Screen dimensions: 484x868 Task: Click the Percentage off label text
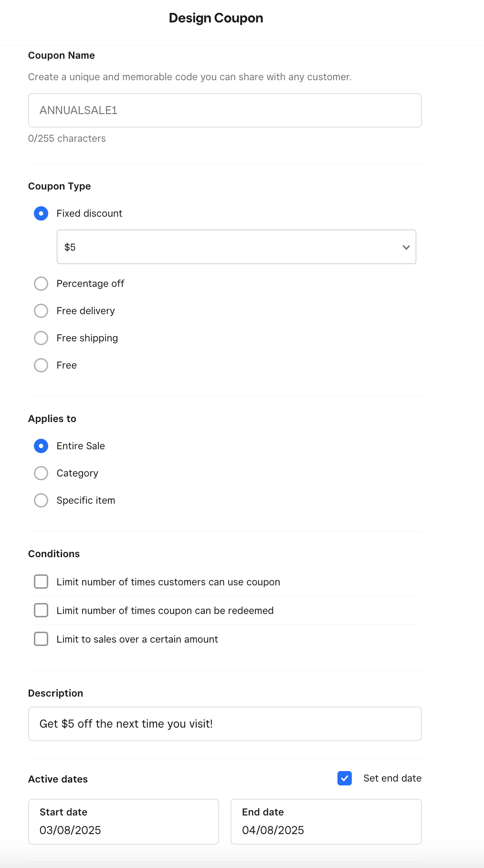coord(90,284)
